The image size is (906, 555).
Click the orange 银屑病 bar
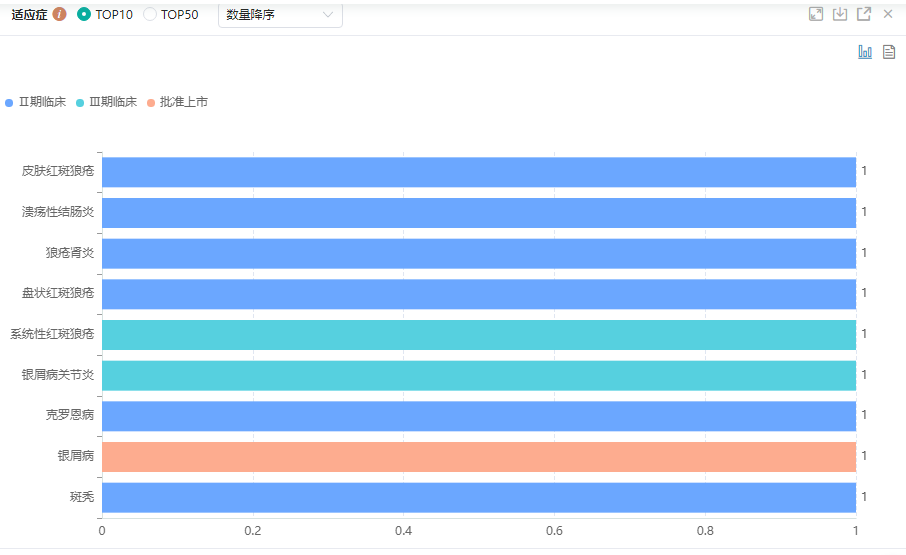tap(478, 456)
